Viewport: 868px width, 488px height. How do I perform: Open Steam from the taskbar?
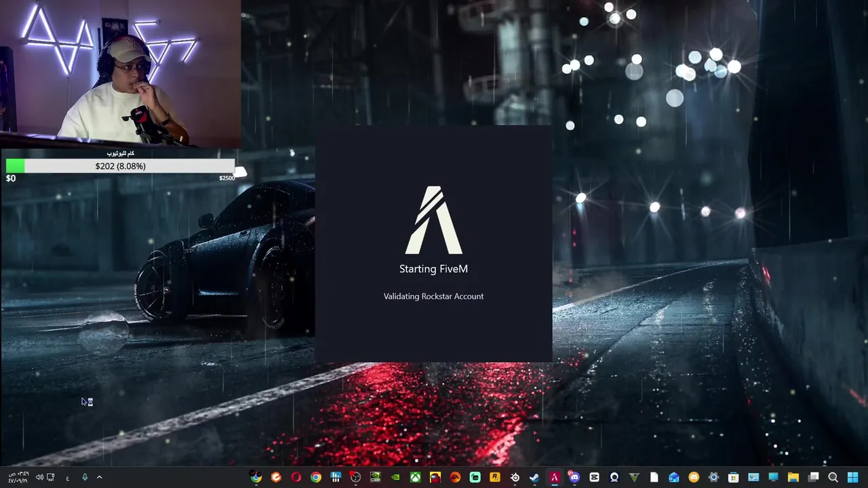[534, 477]
